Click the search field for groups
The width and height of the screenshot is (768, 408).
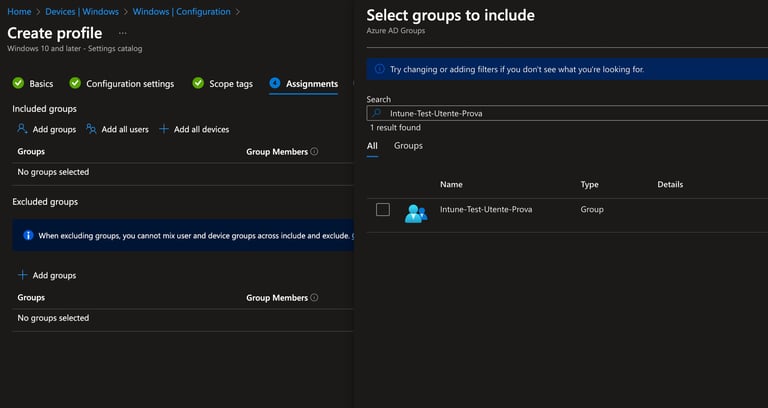click(x=567, y=113)
